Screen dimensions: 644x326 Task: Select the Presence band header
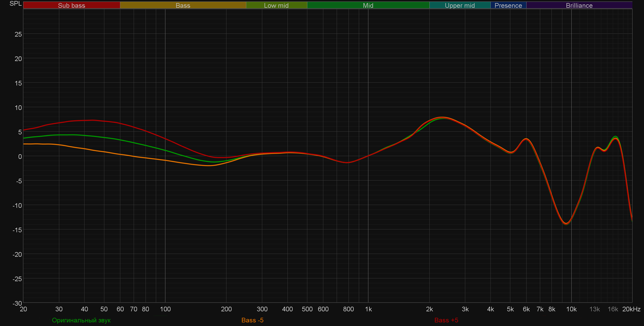[x=508, y=5]
